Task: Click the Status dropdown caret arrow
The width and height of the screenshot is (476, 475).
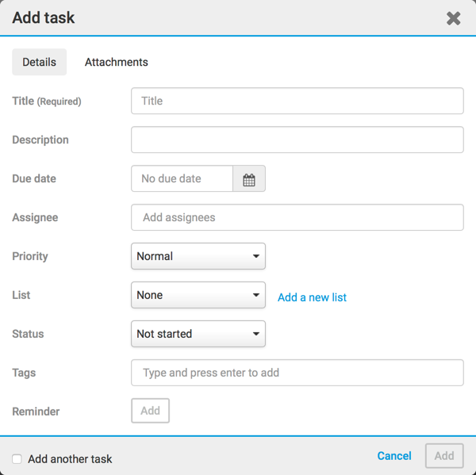Action: point(256,335)
